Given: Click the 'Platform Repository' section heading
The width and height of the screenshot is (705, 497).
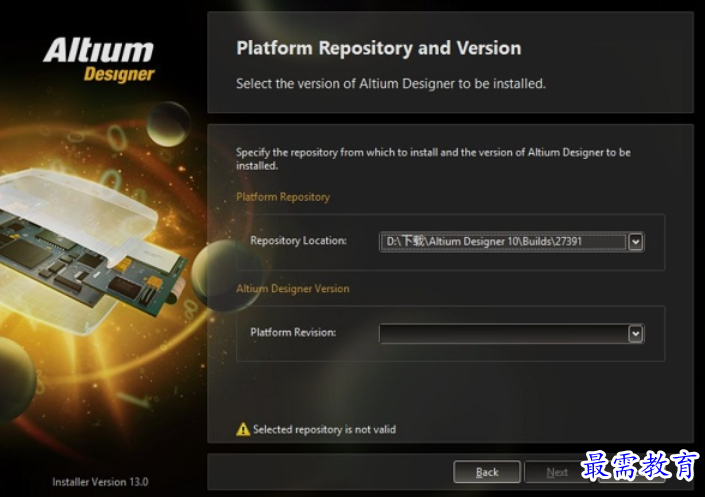Looking at the screenshot, I should point(283,197).
